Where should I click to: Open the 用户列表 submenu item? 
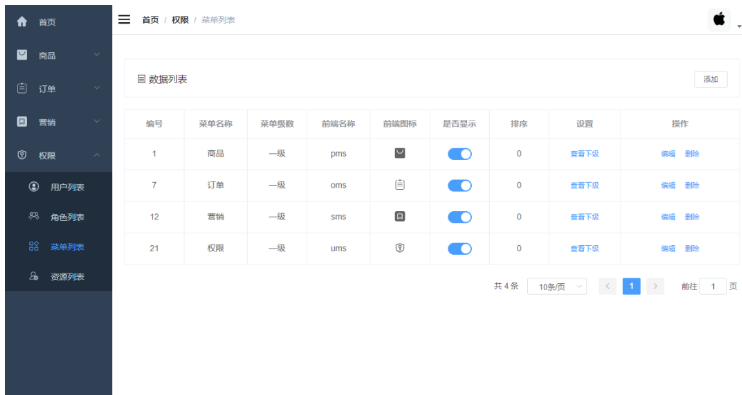point(59,187)
